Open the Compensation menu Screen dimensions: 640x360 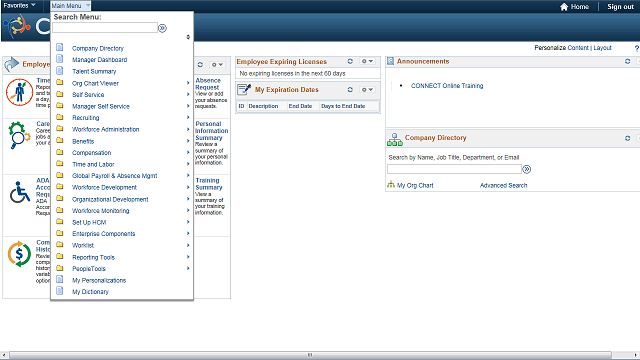point(91,153)
